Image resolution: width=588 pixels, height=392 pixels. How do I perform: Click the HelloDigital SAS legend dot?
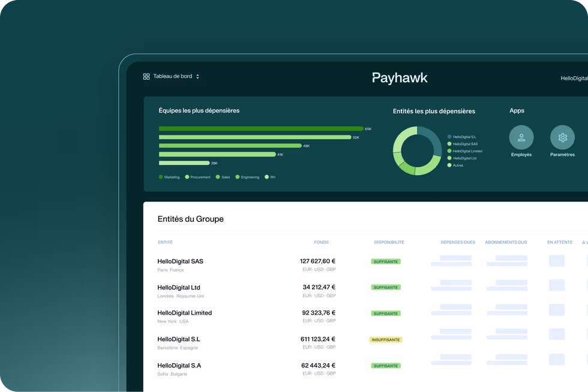coord(449,144)
